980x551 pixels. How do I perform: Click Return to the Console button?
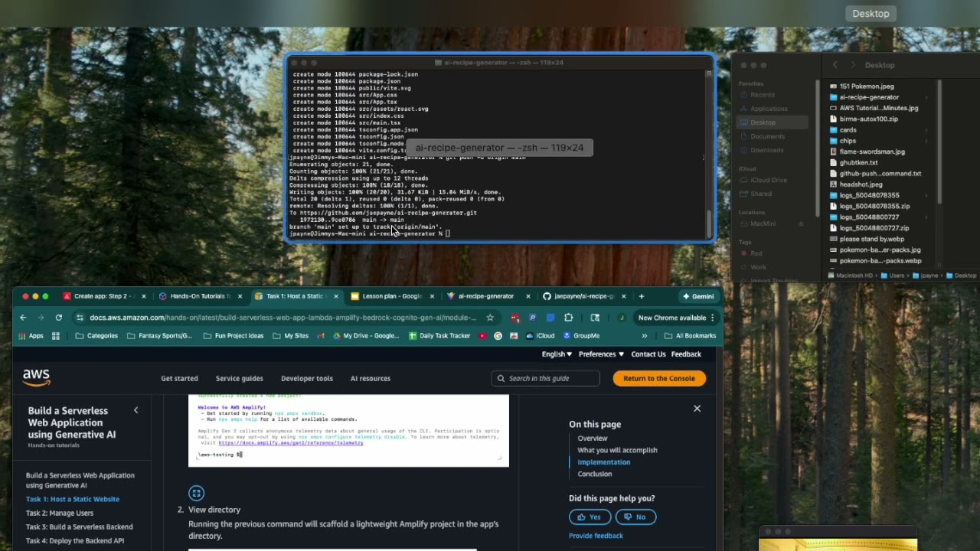(x=659, y=378)
